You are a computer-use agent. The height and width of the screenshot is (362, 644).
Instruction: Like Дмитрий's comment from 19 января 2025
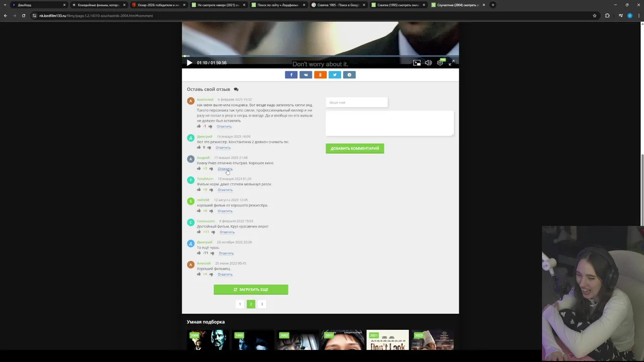199,147
